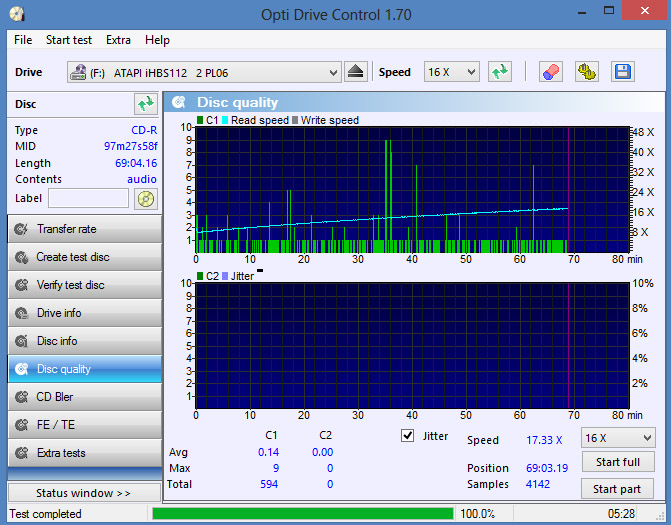Open the yellow gears settings icon
Viewport: 671px width, 525px height.
(x=586, y=72)
